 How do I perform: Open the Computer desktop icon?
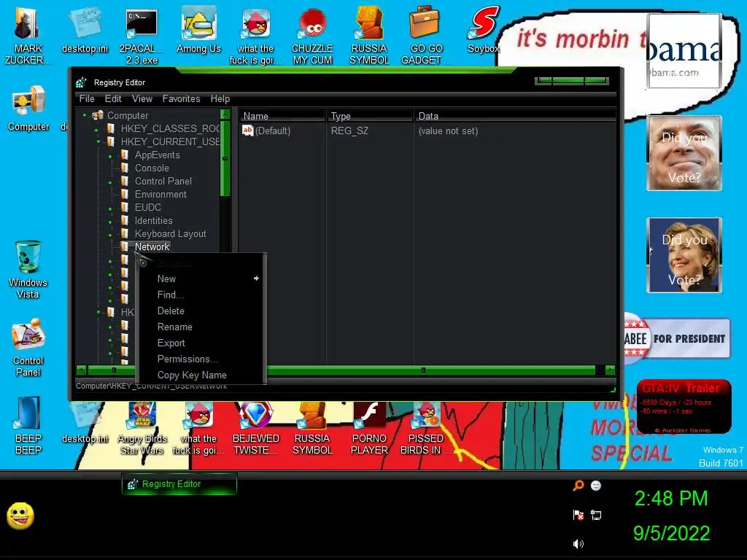pyautogui.click(x=28, y=109)
